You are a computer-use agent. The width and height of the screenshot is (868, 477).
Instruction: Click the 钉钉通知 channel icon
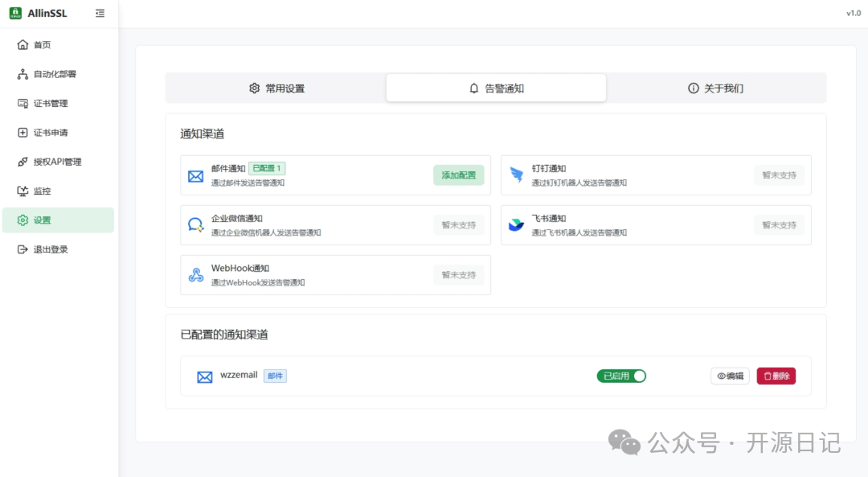(517, 175)
